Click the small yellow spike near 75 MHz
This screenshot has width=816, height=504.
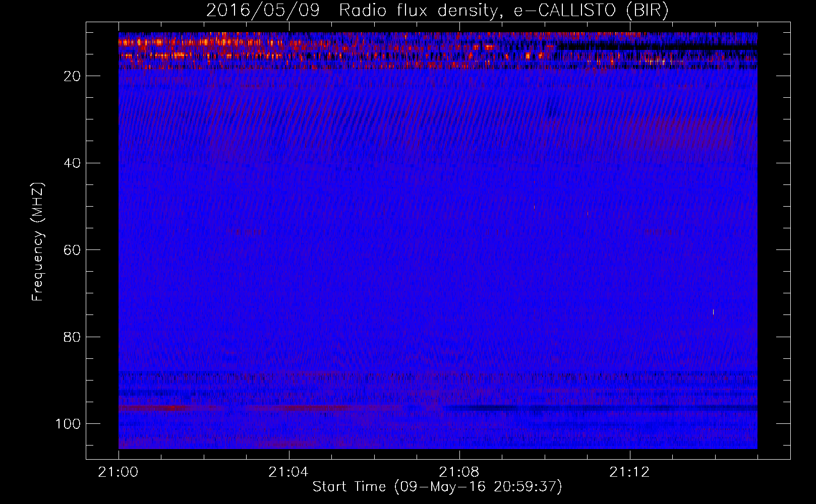(x=713, y=312)
